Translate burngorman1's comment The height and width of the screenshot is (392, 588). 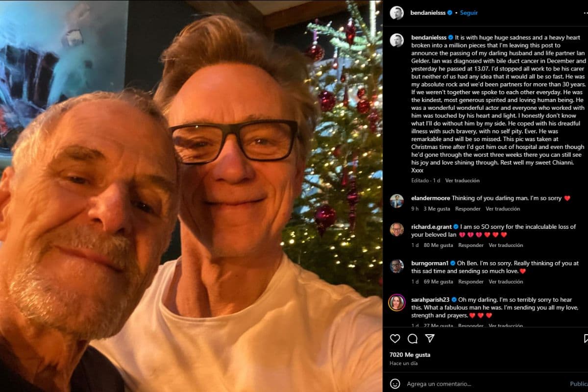click(x=506, y=282)
